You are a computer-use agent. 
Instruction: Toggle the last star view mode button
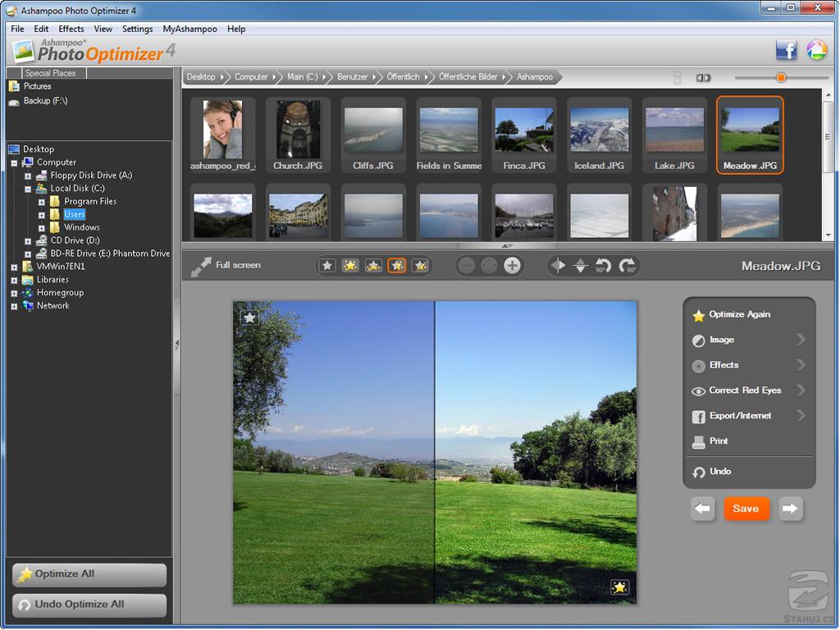(420, 266)
